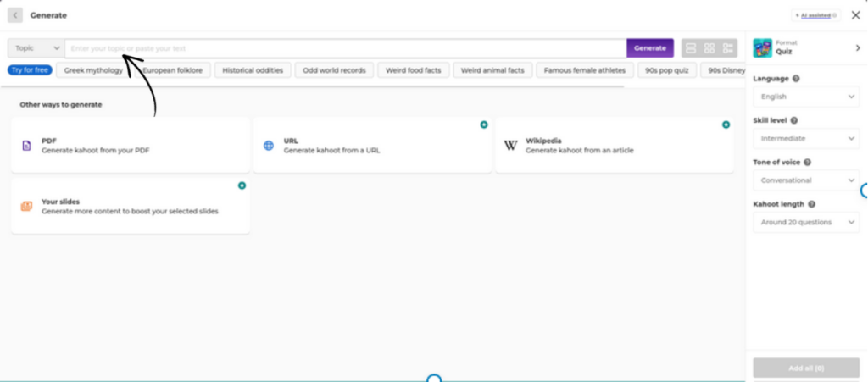The height and width of the screenshot is (382, 868).
Task: Switch to the grid layout view icon
Action: point(710,48)
